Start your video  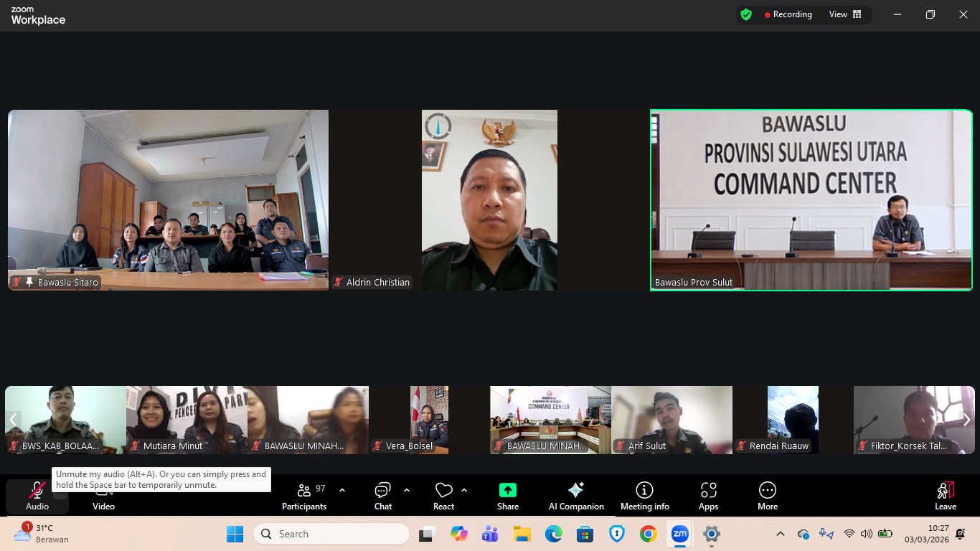pos(103,496)
